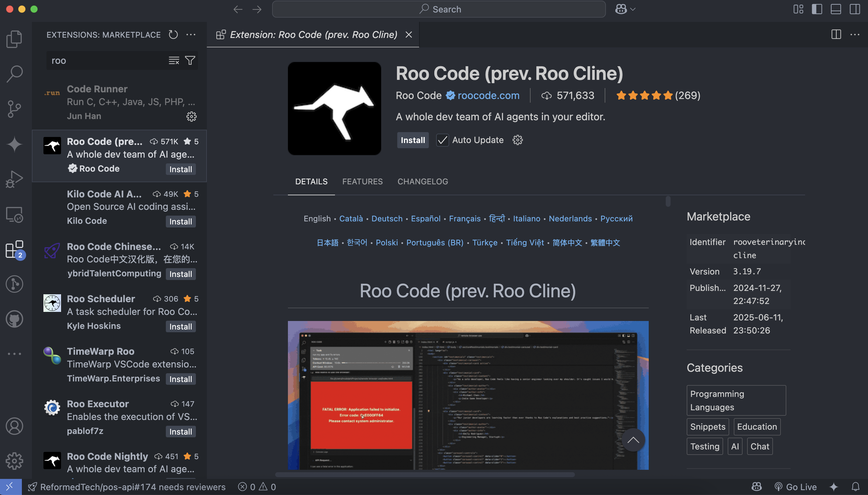The height and width of the screenshot is (495, 868).
Task: Toggle primary side bar visibility
Action: click(x=817, y=9)
